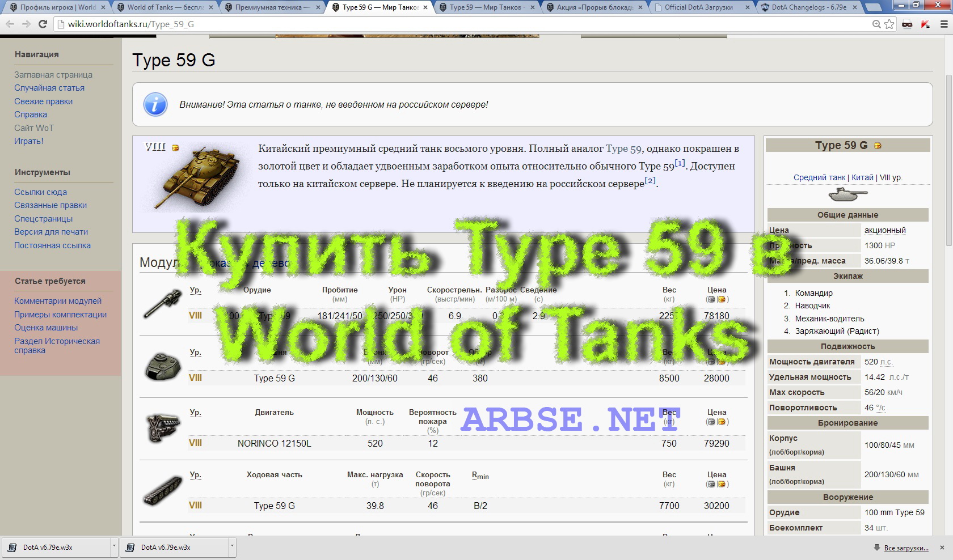Viewport: 953px width, 560px height.
Task: Click the tracks icon for Ходовая часть
Action: pyautogui.click(x=162, y=490)
